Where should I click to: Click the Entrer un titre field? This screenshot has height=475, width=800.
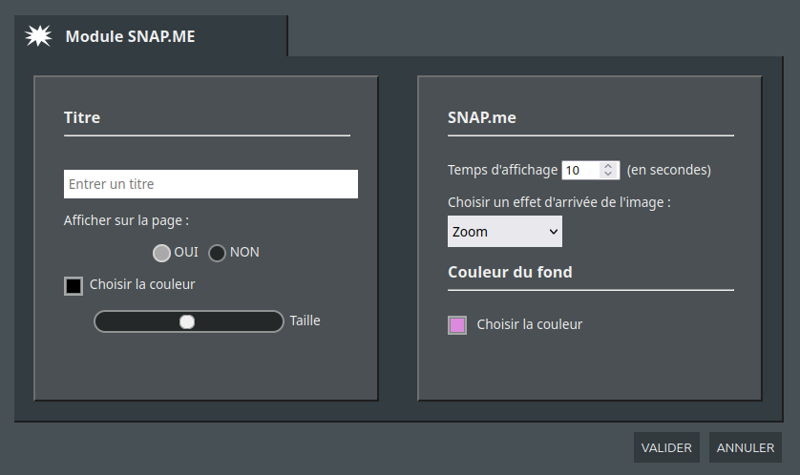[211, 184]
